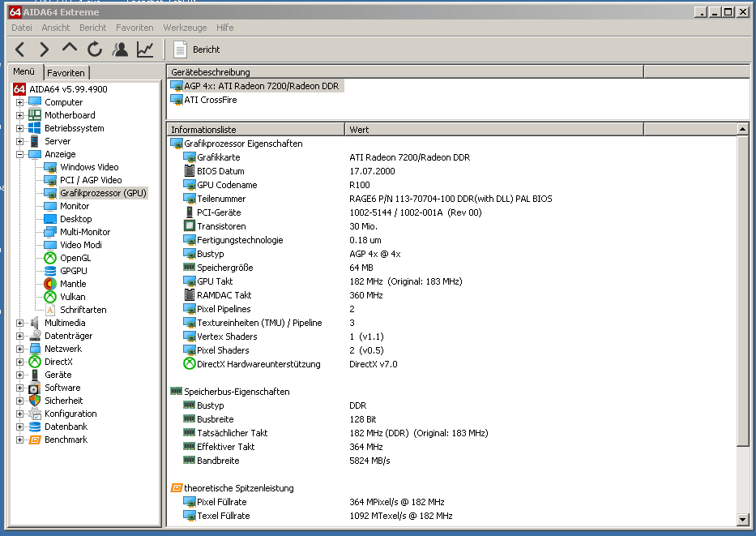Click the Mantle icon in the tree
This screenshot has height=536, width=756.
[x=50, y=284]
